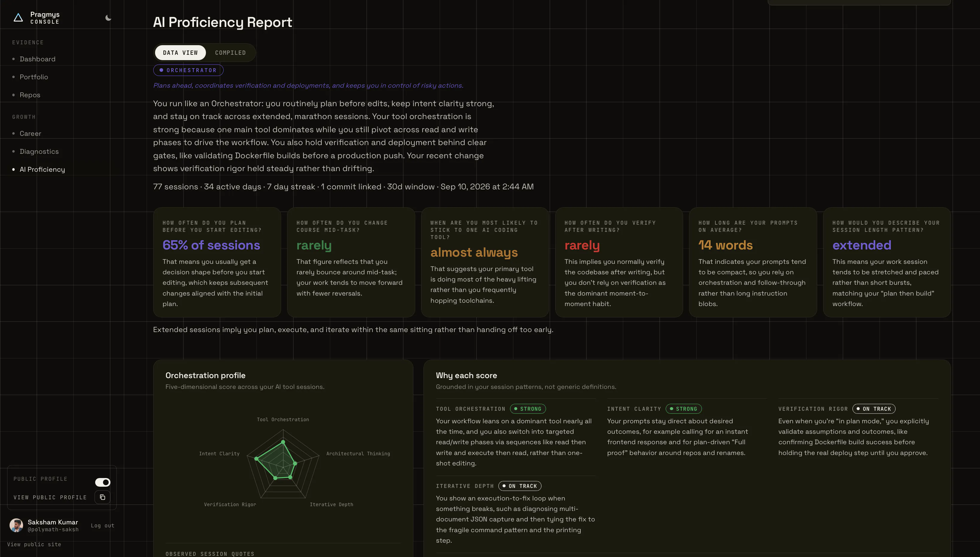The image size is (980, 557).
Task: Click the On Track badge beside Iterative Depth
Action: coord(520,486)
